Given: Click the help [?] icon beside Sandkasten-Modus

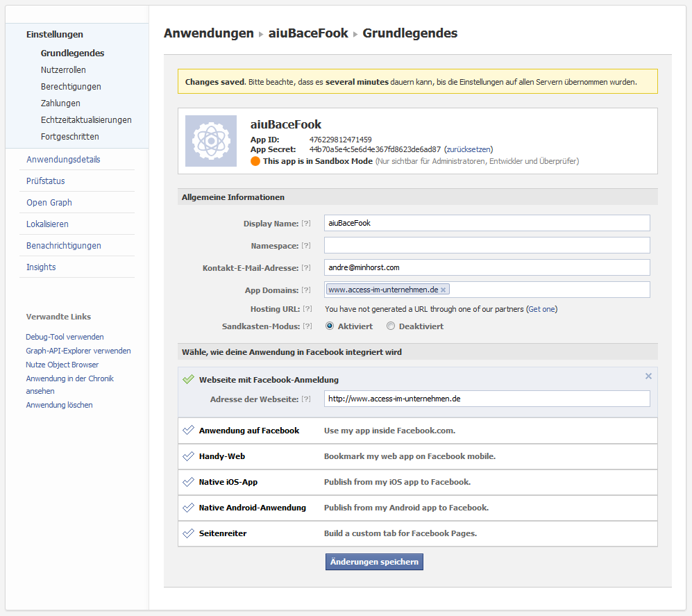Looking at the screenshot, I should (x=307, y=326).
